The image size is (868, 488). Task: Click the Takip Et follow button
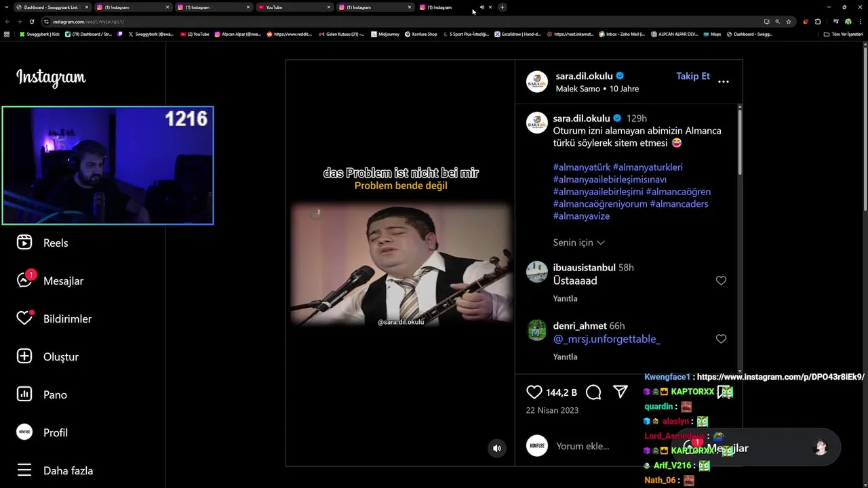693,76
